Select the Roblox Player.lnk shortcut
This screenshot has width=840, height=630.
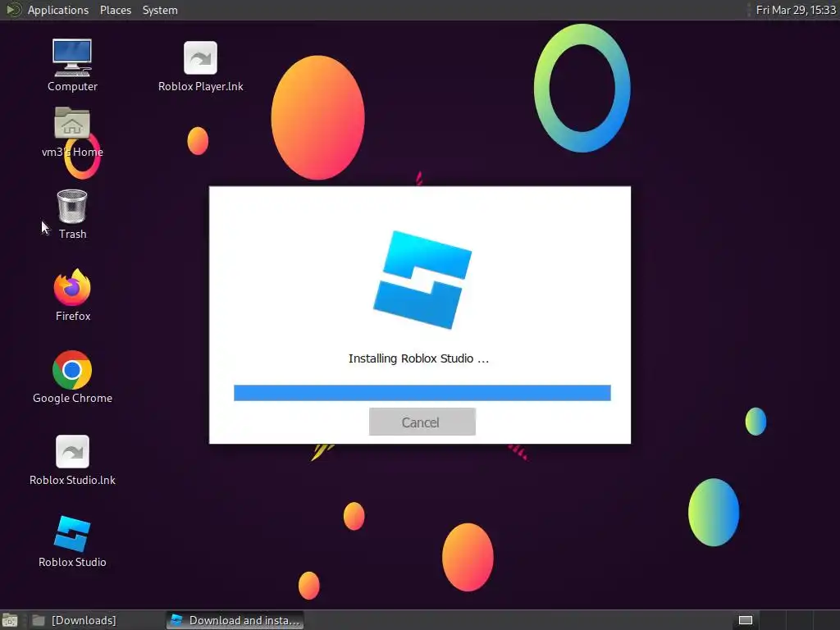(200, 66)
